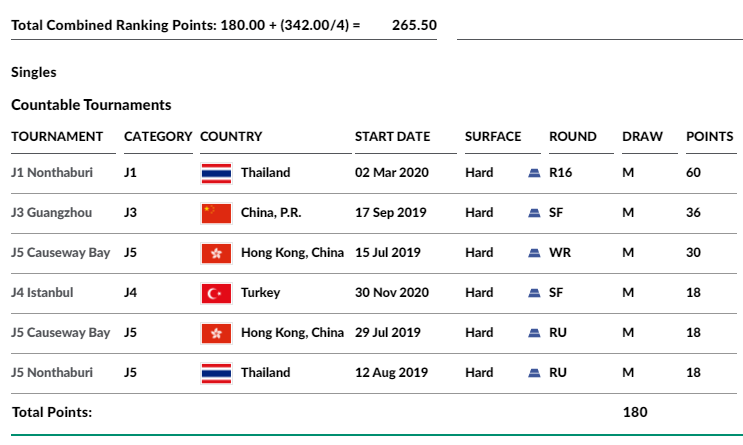Click the China flag icon
The image size is (743, 445).
click(x=217, y=213)
